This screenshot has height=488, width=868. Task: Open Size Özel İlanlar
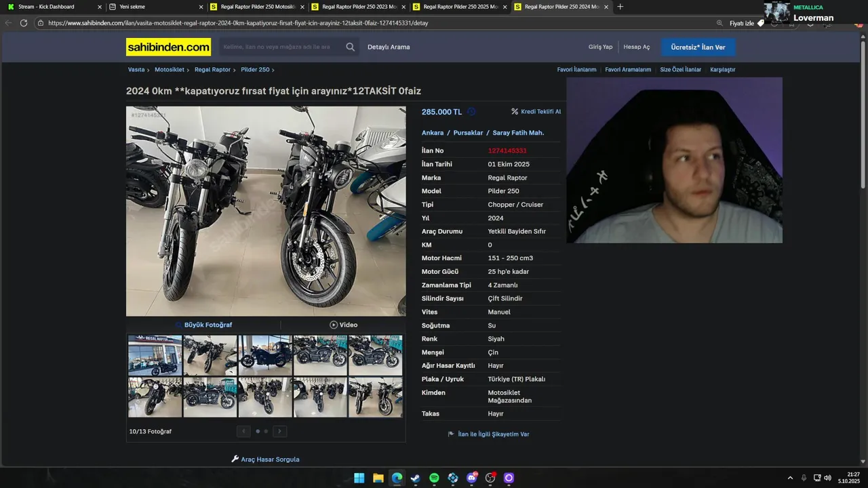[x=680, y=70]
